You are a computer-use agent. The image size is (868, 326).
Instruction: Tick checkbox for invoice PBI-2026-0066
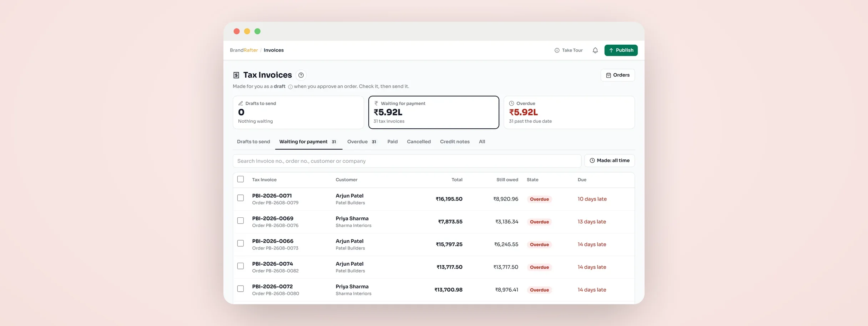241,243
